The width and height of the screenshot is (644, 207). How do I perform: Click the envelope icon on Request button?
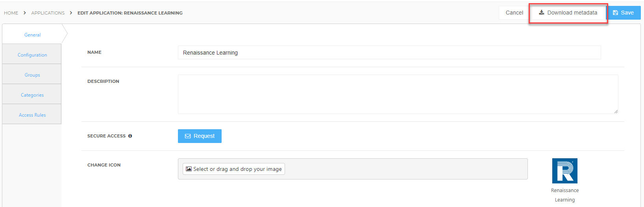tap(188, 136)
